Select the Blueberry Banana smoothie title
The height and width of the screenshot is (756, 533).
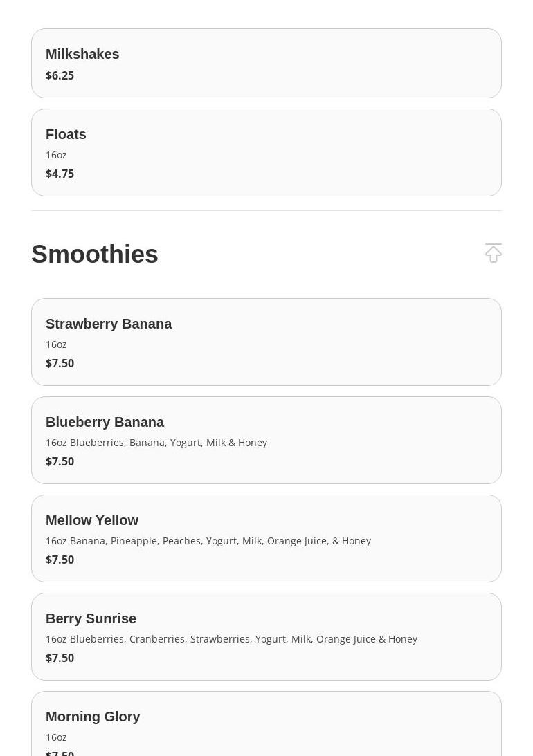105,422
